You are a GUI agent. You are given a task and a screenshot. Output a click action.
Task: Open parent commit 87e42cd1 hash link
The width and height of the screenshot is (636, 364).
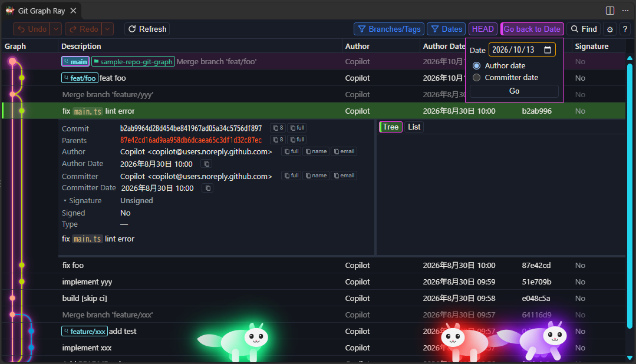[190, 140]
